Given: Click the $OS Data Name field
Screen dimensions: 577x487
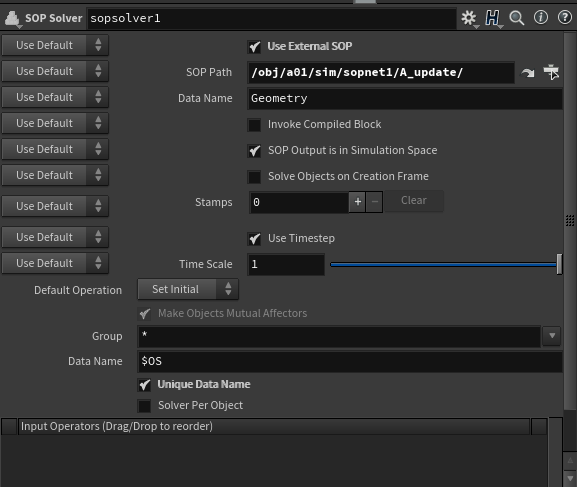Looking at the screenshot, I should point(350,361).
